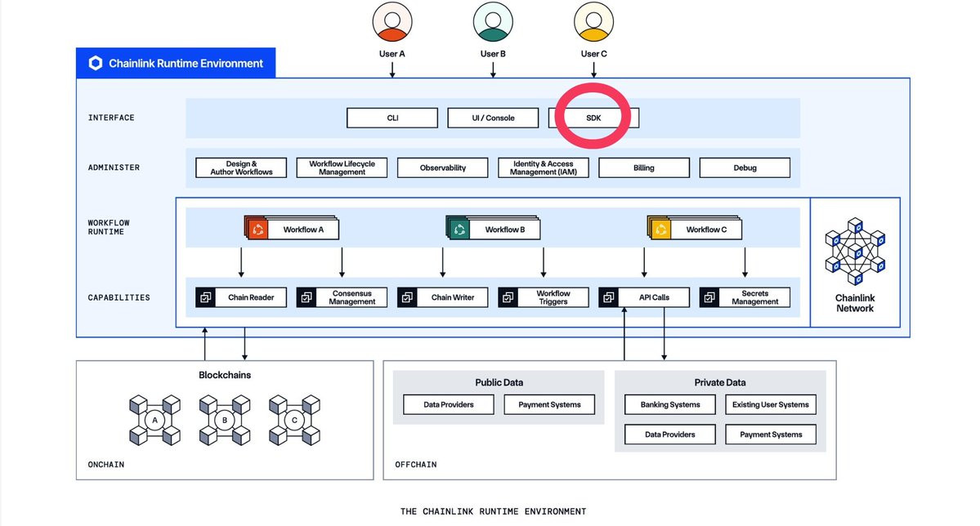Select the UI / Console box
Screen dimensions: 980x526
coord(493,118)
